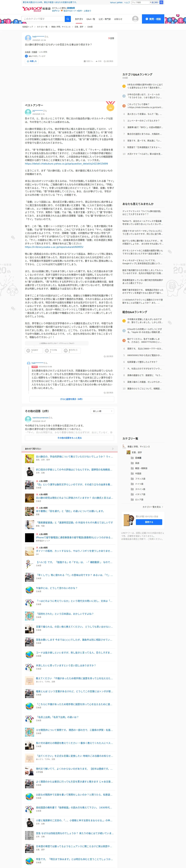Open related question 折口信夫の学者としての評価
This screenshot has height=868, width=186.
click(74, 469)
